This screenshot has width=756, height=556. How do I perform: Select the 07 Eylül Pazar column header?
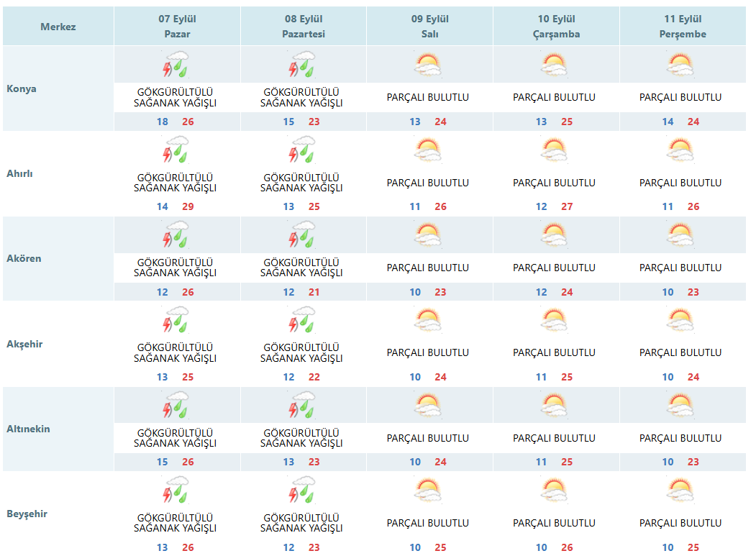coord(177,27)
